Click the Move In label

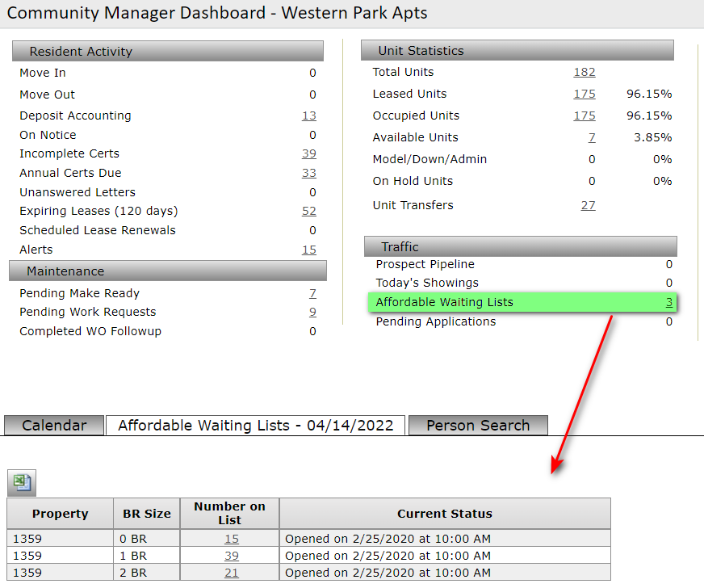pos(43,73)
